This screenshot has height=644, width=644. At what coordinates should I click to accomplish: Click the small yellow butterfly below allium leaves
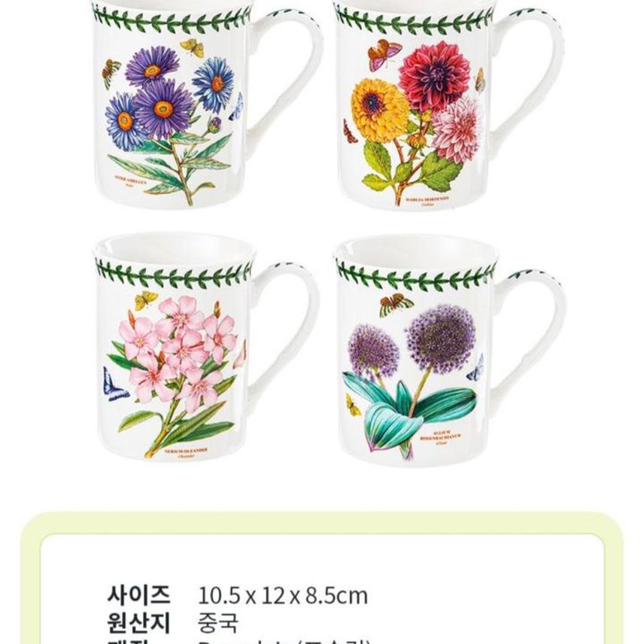tap(353, 405)
